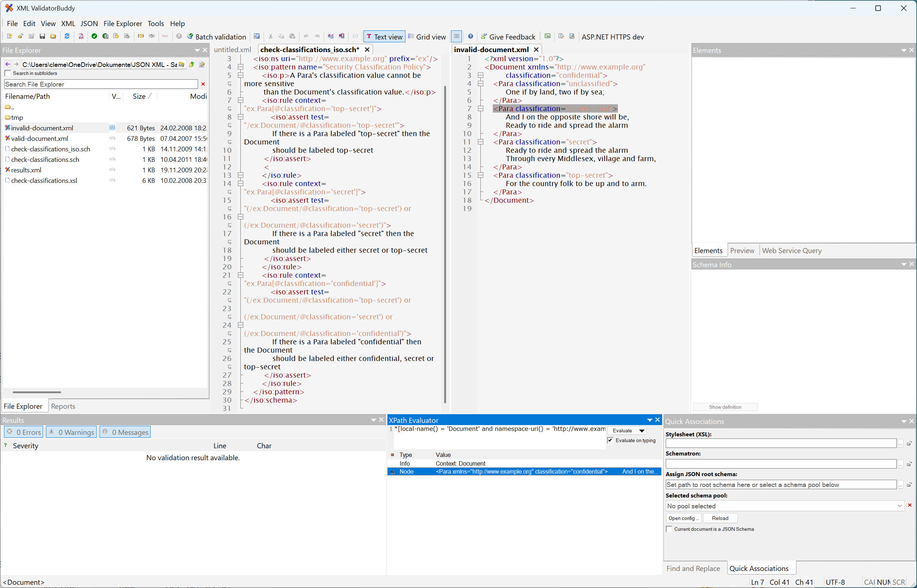Screen dimensions: 917x588
Task: Click the Save (floppy disk) toolbar icon
Action: coord(42,36)
